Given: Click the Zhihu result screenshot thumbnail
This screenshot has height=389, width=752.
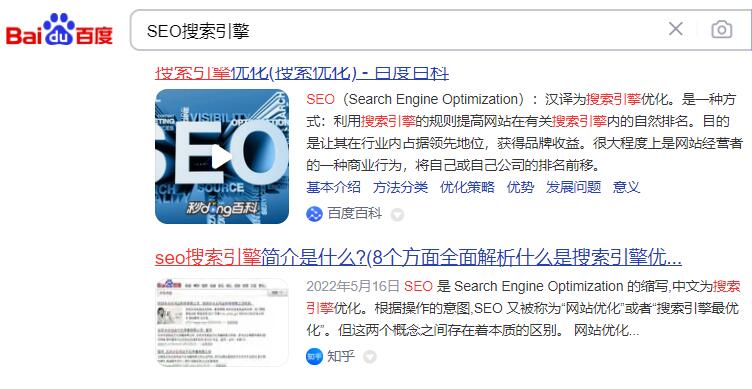Looking at the screenshot, I should 222,322.
